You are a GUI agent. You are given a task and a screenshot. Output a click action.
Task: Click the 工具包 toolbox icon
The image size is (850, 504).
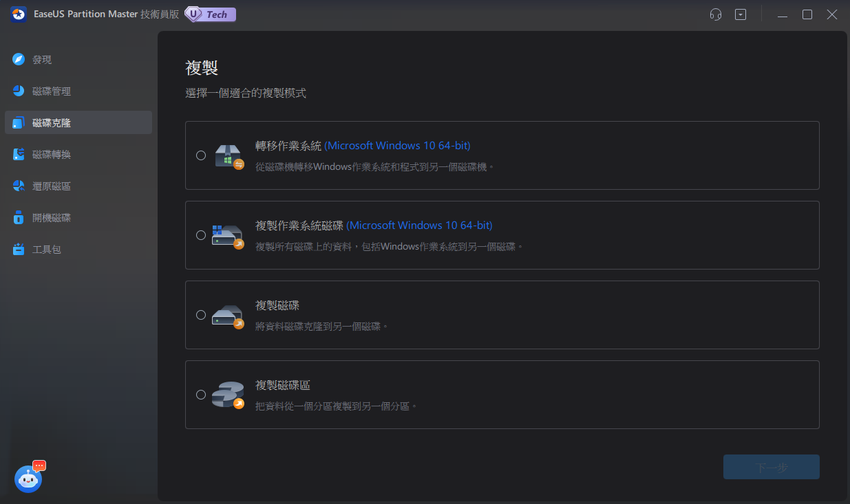(19, 249)
